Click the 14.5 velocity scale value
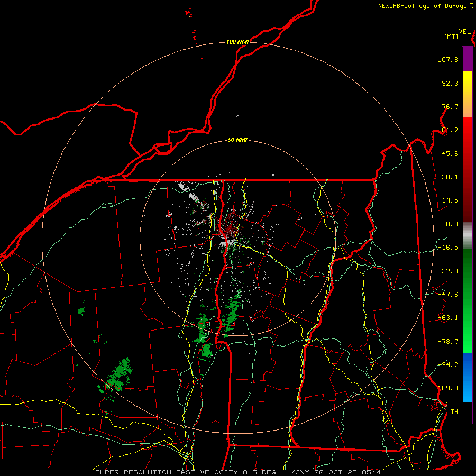This screenshot has width=476, height=476. (450, 200)
